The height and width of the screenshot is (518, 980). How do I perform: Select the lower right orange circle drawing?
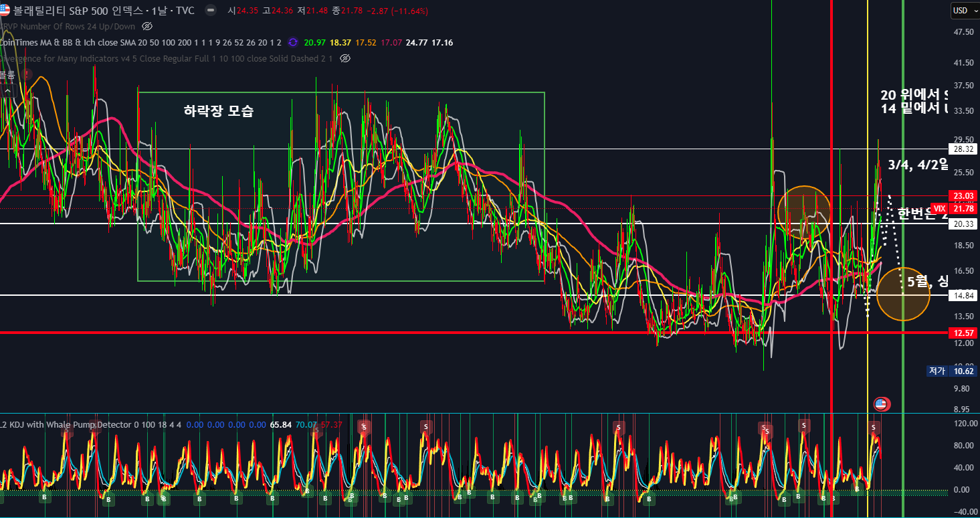coord(903,293)
